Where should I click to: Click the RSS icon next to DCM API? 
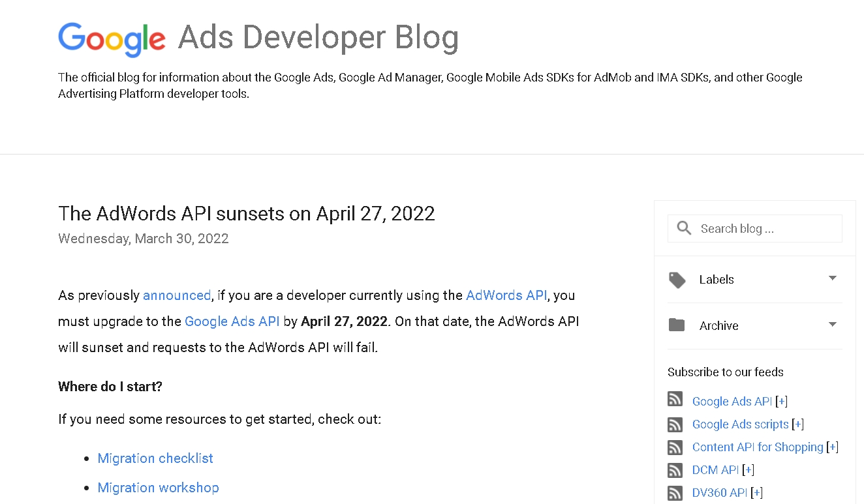coord(675,470)
